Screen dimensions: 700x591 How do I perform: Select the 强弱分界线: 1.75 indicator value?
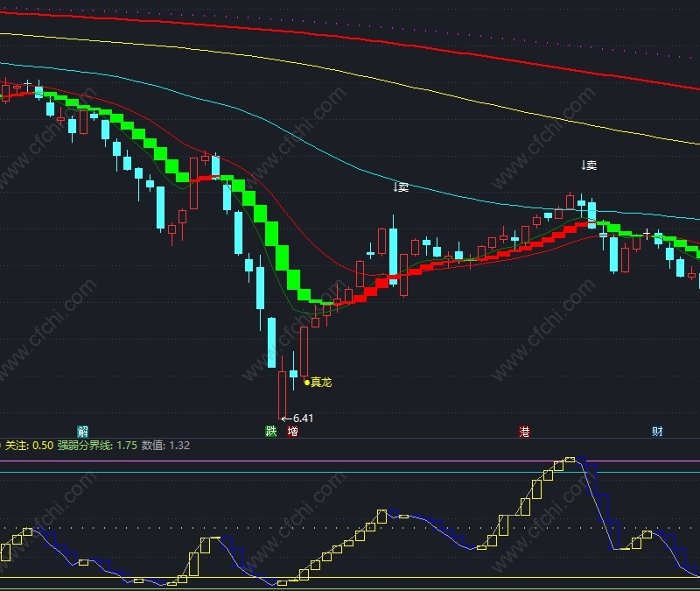[97, 446]
